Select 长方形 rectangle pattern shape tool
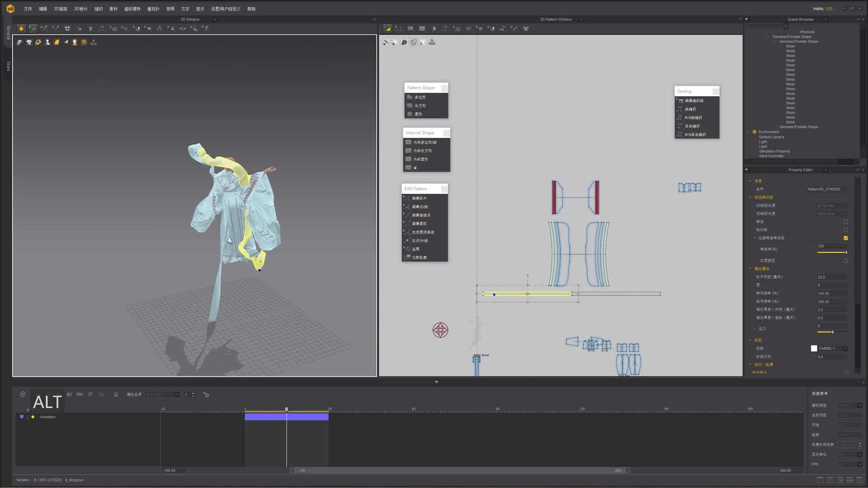868x488 pixels. tap(420, 106)
